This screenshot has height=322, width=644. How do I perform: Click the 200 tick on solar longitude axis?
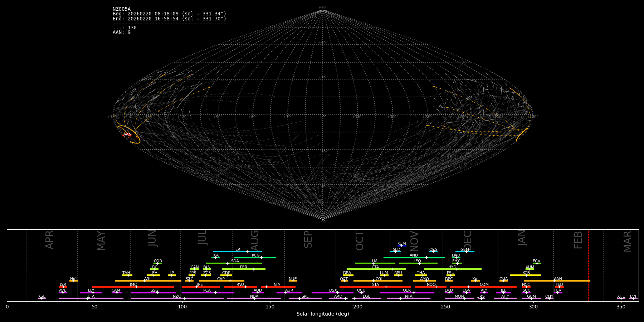358,307
